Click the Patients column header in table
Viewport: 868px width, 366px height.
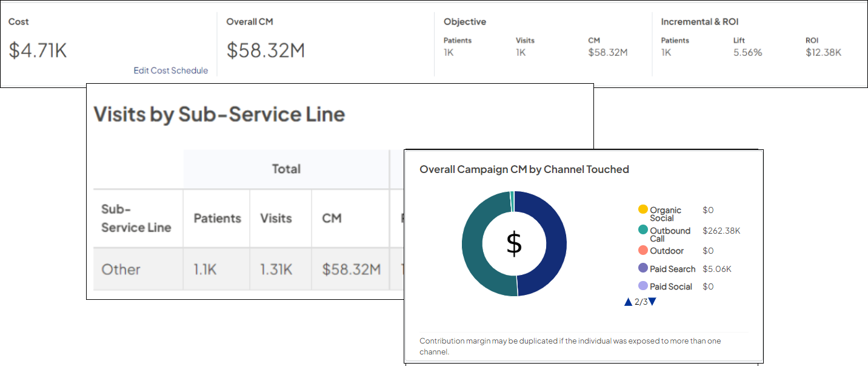point(217,219)
